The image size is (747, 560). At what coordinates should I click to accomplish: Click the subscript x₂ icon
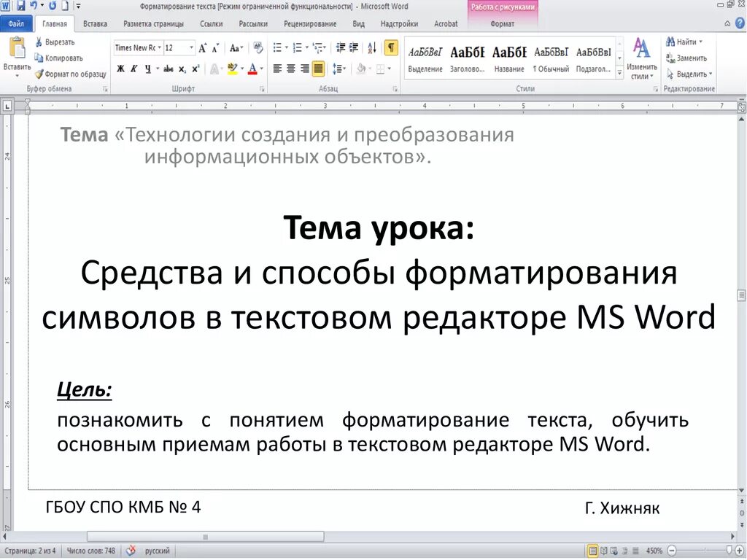(x=182, y=69)
